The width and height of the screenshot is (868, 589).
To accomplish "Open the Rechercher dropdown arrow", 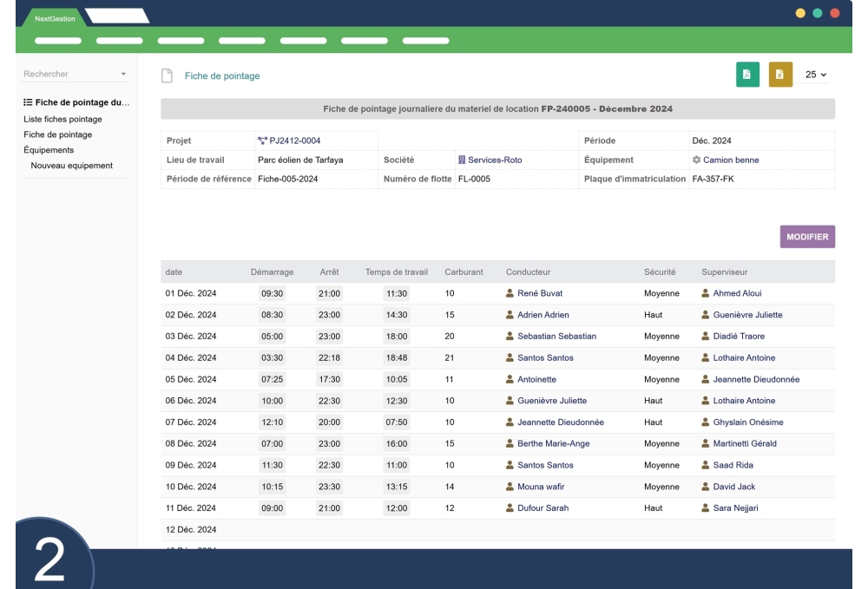I will click(122, 74).
